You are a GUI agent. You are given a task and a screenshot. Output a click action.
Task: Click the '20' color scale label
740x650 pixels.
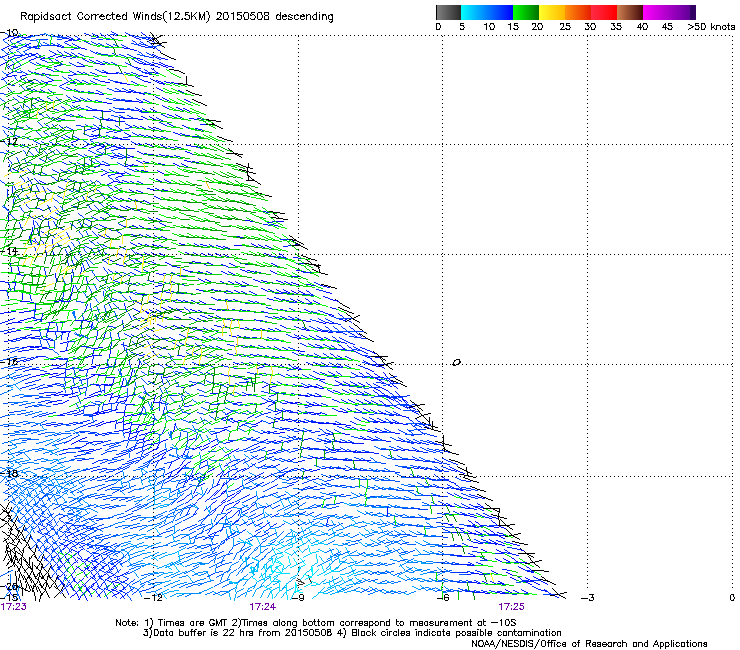click(x=537, y=27)
